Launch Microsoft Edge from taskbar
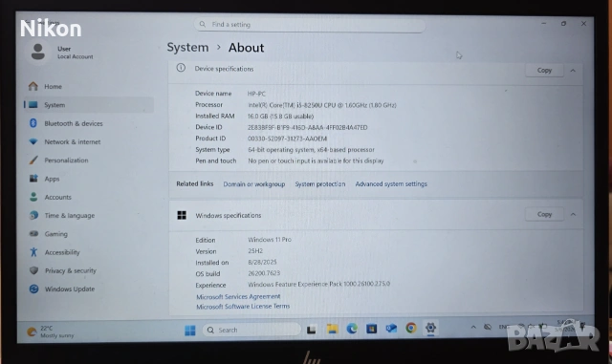The image size is (612, 364). tap(352, 329)
